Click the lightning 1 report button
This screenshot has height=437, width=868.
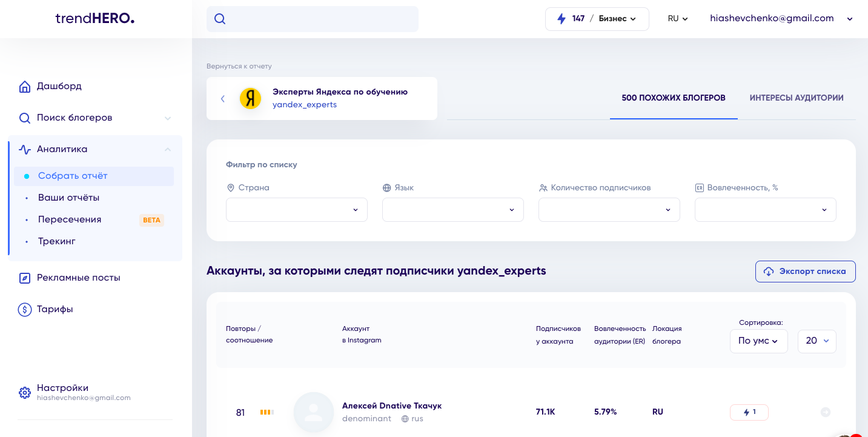pos(749,412)
